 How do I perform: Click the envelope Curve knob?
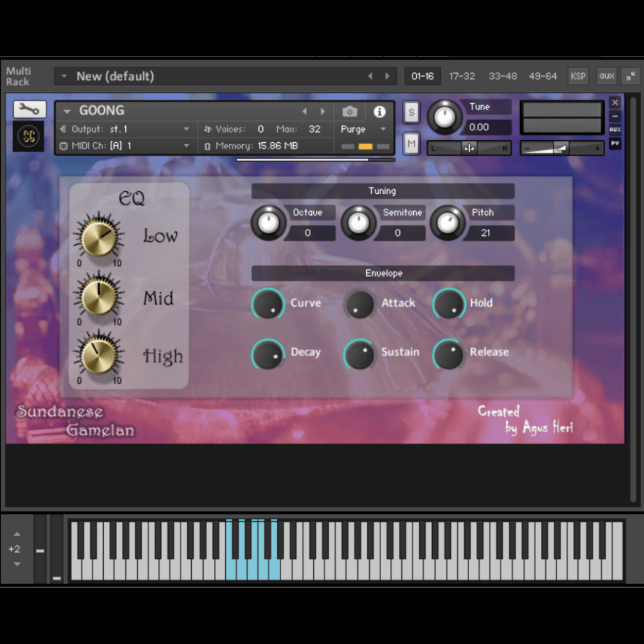pos(268,304)
